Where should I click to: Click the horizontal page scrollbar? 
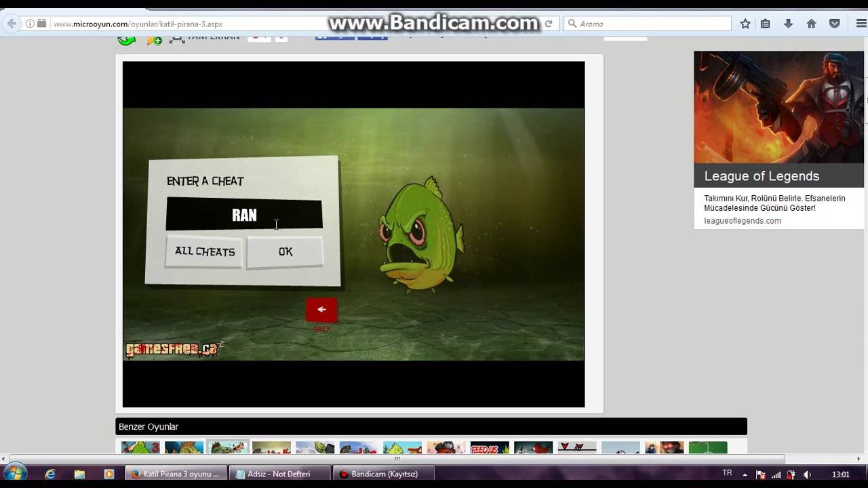[x=397, y=459]
